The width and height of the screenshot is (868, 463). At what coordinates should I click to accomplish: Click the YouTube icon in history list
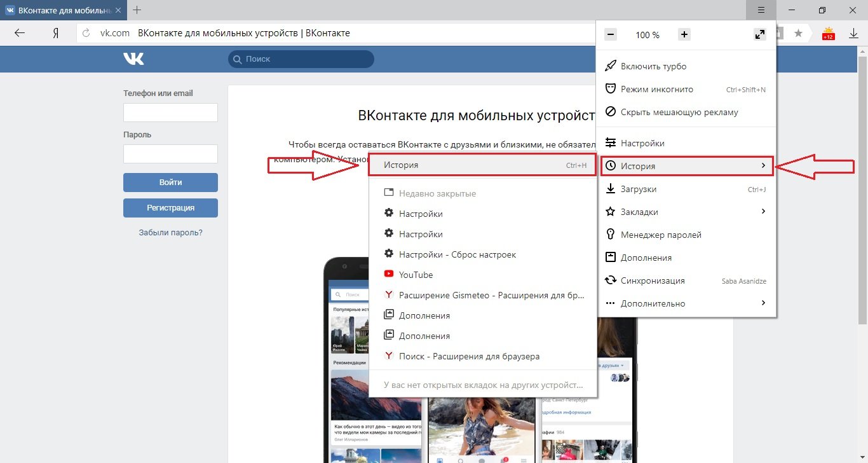coord(389,274)
